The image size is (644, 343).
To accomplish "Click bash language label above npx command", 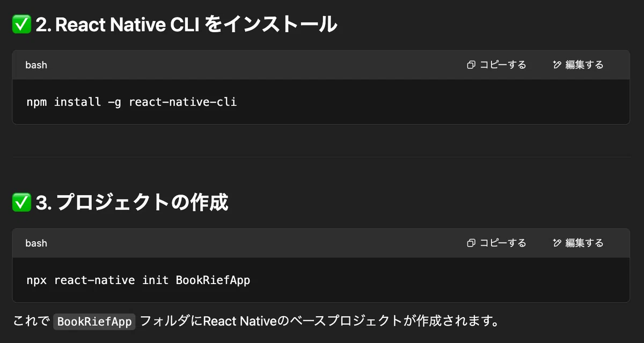I will click(x=36, y=243).
